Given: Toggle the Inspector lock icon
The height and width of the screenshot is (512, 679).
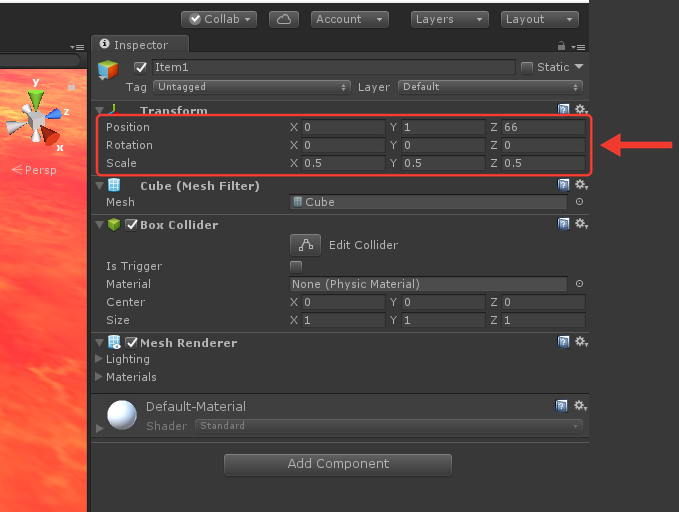Looking at the screenshot, I should click(561, 46).
